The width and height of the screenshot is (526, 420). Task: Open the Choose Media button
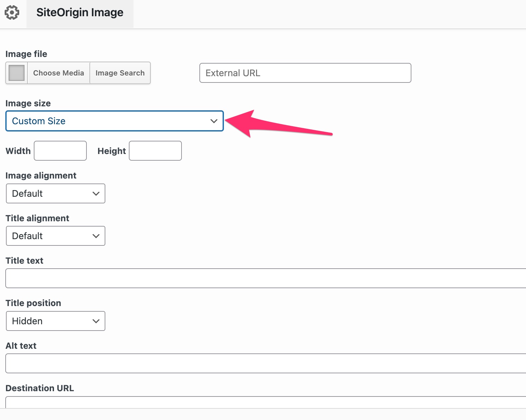[x=59, y=73]
